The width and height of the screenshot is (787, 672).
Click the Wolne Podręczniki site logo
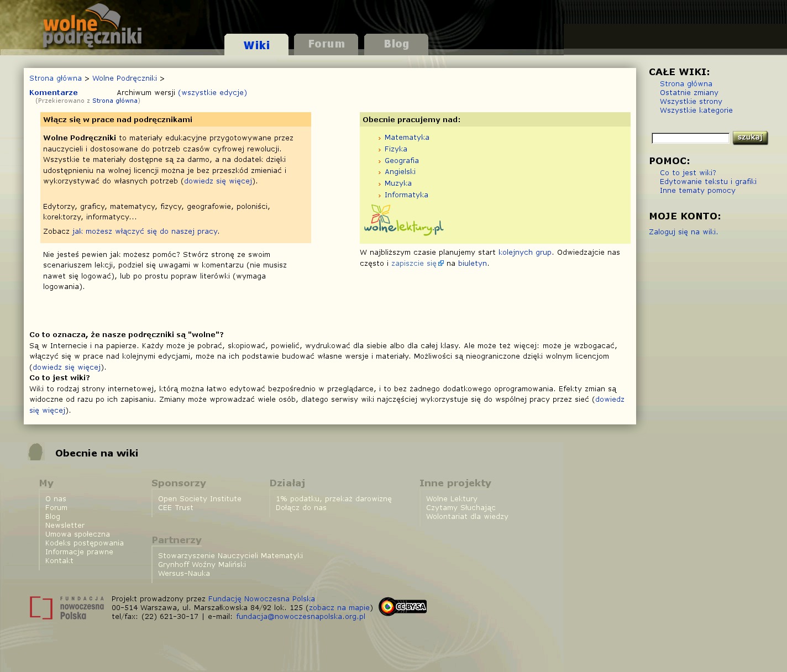pyautogui.click(x=92, y=27)
